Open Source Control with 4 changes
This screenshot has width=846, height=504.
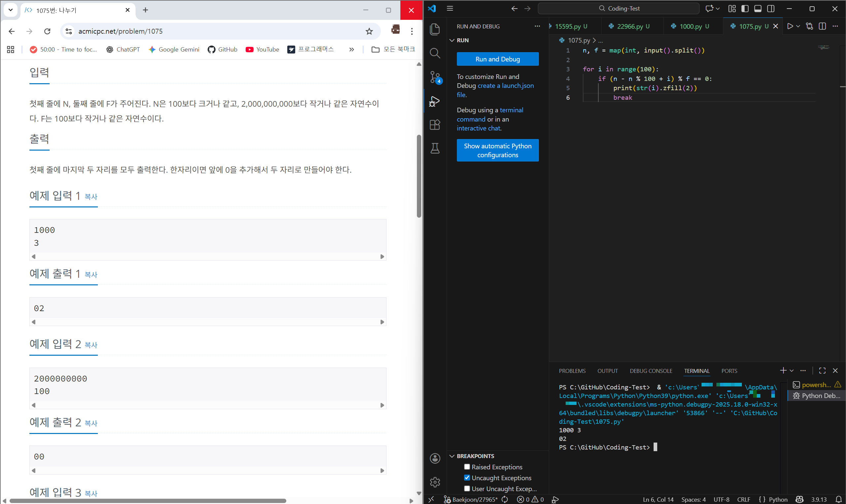(x=435, y=77)
